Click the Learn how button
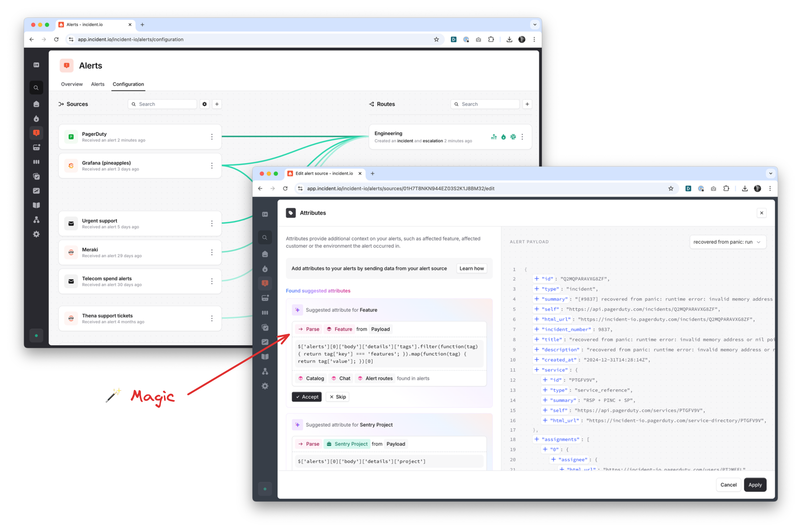802x532 pixels. coord(471,268)
